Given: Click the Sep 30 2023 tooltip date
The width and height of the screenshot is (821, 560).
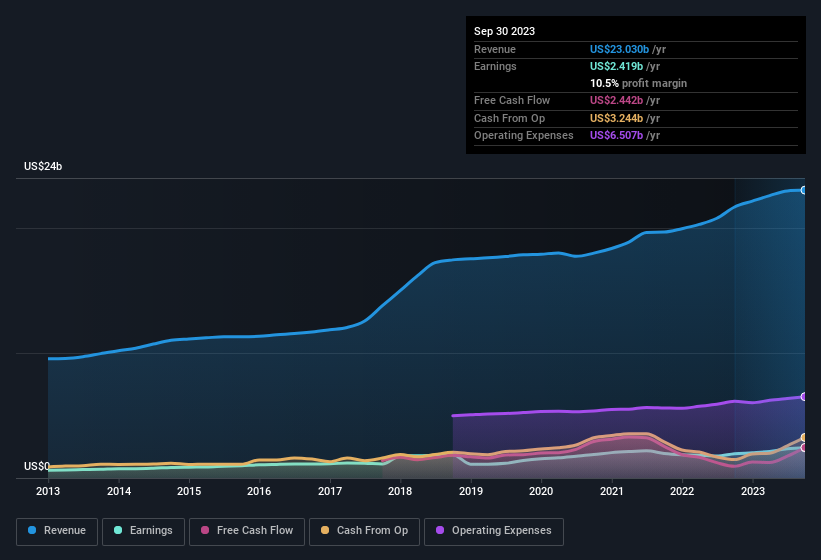Looking at the screenshot, I should tap(504, 31).
